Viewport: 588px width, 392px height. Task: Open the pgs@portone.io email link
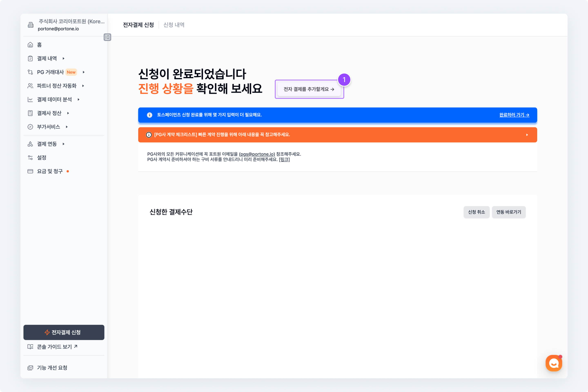pos(257,154)
